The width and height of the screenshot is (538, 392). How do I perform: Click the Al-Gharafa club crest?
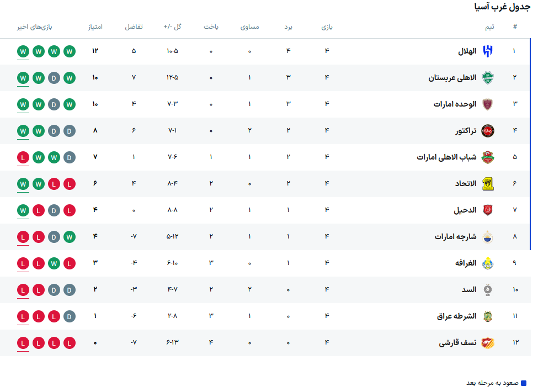click(x=488, y=263)
